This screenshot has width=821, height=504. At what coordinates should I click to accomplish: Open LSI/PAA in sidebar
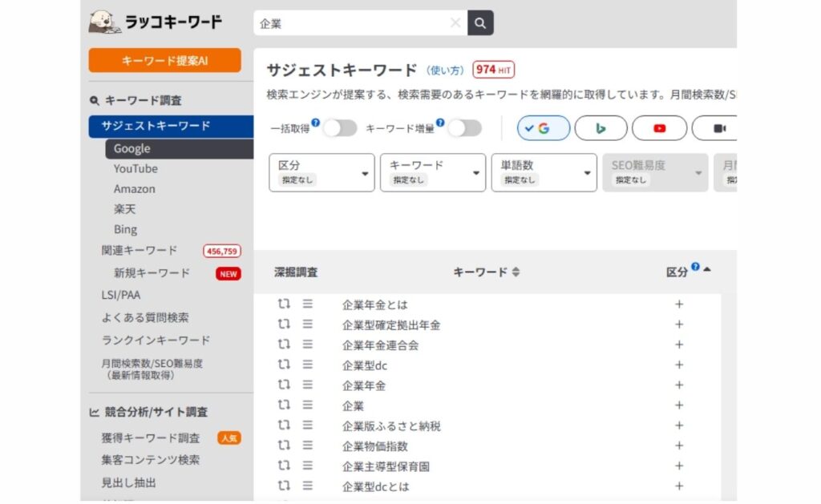coord(121,295)
